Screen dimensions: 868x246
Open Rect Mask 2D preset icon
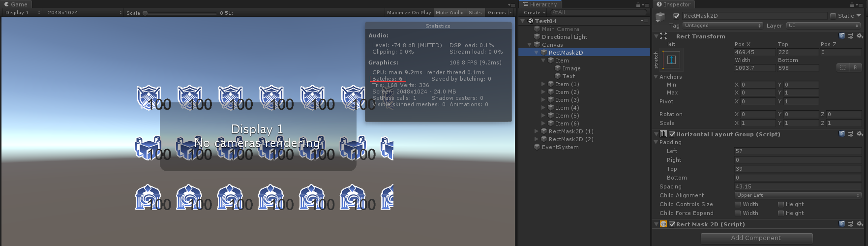(x=851, y=224)
